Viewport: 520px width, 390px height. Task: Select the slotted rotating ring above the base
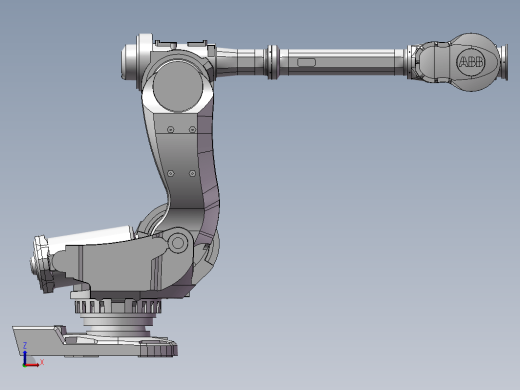click(x=118, y=306)
